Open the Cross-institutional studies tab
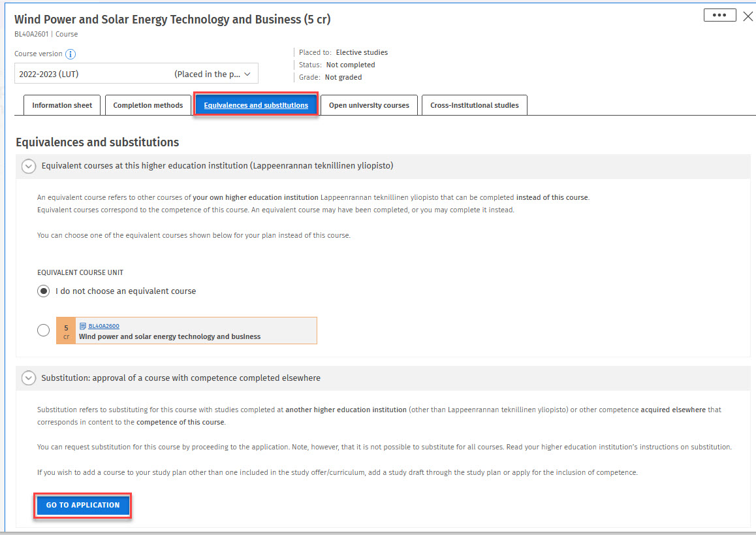 point(475,105)
